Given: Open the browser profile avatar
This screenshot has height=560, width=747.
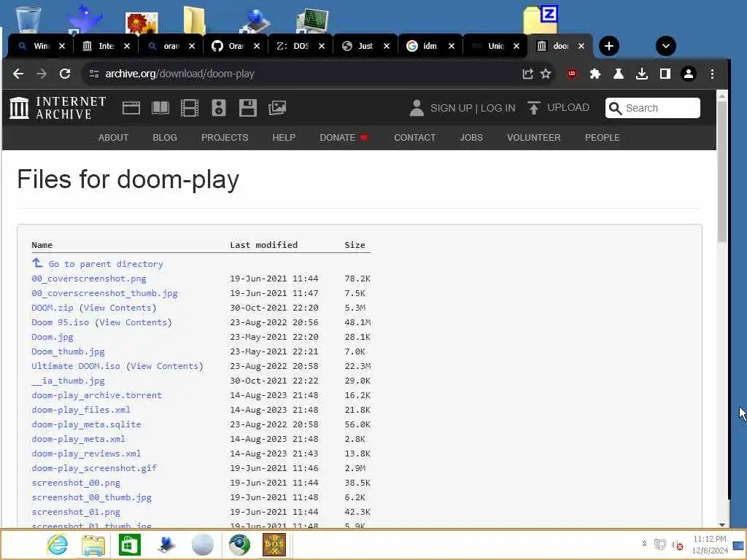Looking at the screenshot, I should click(689, 74).
